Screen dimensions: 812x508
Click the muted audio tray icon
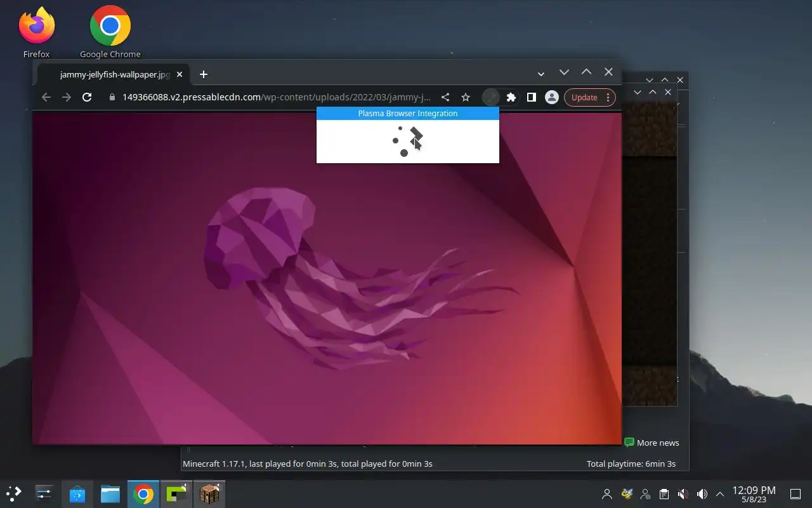tap(683, 494)
